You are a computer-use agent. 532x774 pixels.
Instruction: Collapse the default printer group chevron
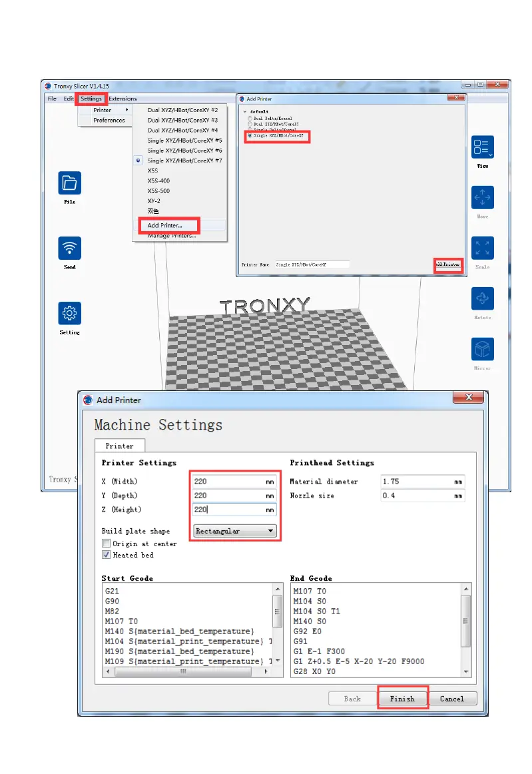pos(245,111)
